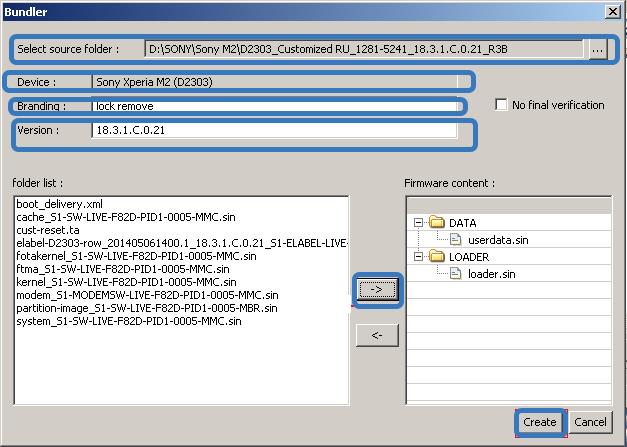Select the ftma_S1-SW-LIVE sin file
This screenshot has width=627, height=447.
[123, 269]
